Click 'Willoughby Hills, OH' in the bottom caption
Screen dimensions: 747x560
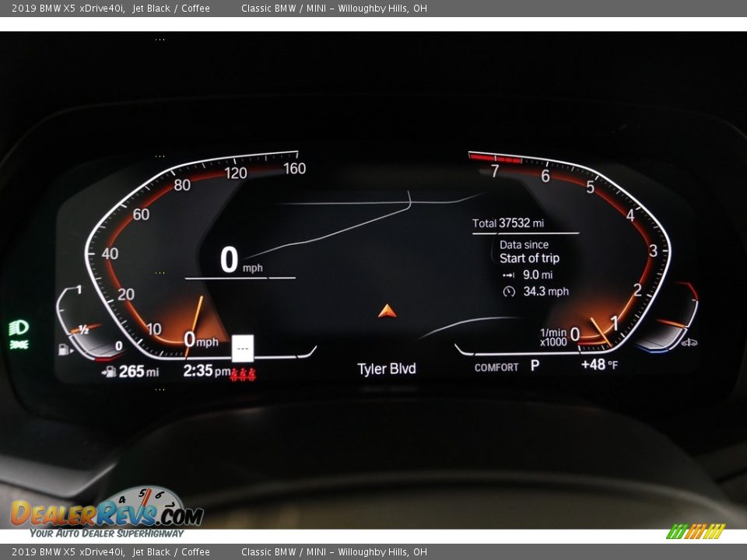(x=383, y=552)
